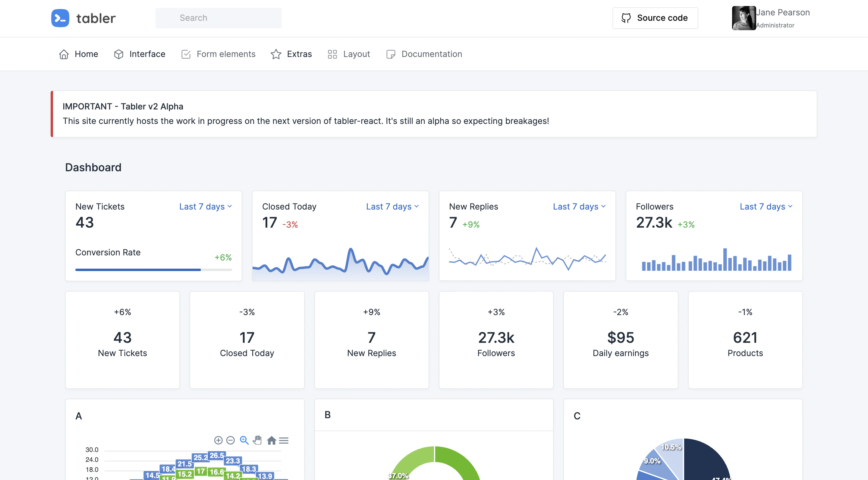
Task: Expand Last 7 days on New Tickets card
Action: point(206,206)
